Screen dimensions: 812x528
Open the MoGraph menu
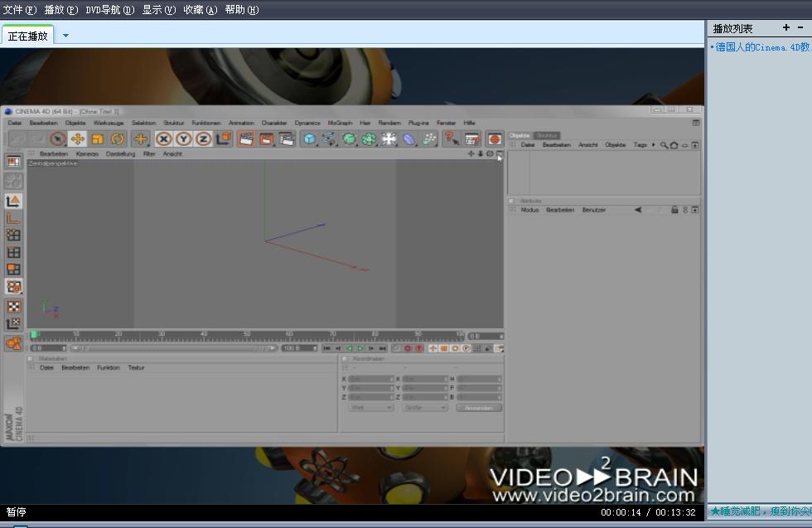[340, 123]
